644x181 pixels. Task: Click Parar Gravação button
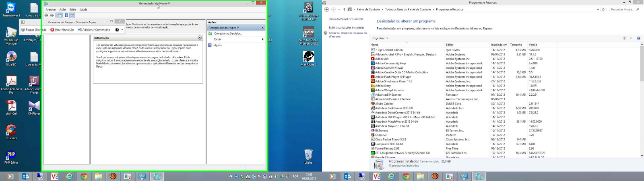(62, 29)
